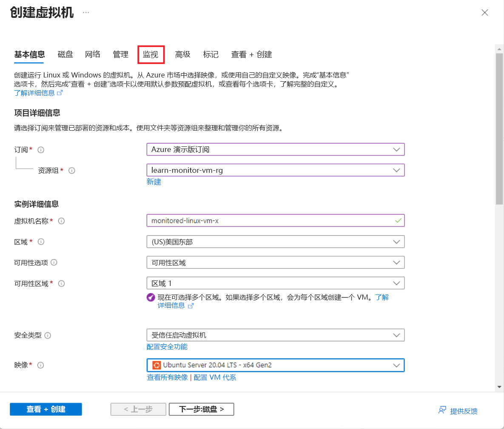Click the Ubuntu logo in the image field
The width and height of the screenshot is (504, 429).
[157, 365]
